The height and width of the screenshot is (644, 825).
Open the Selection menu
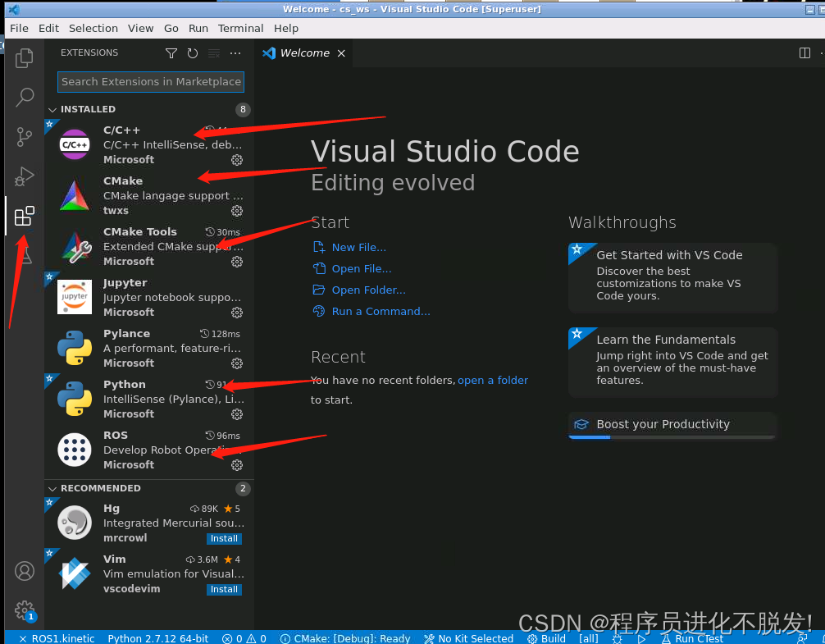point(93,29)
